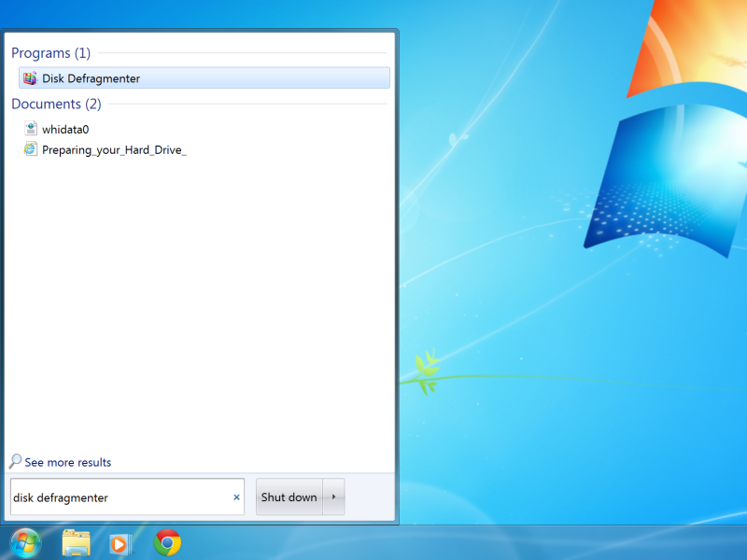Open Windows Explorer from the taskbar
This screenshot has width=747, height=560.
[x=75, y=542]
